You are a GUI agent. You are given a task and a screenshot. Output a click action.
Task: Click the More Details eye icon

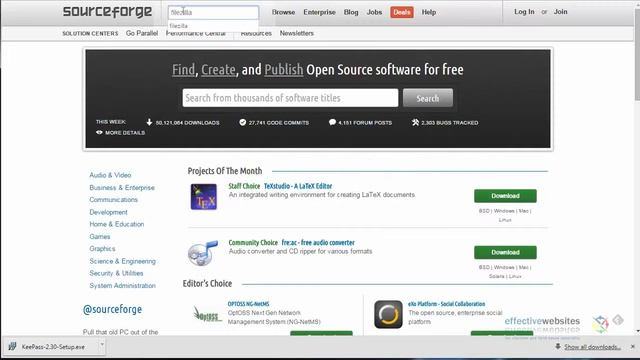click(x=99, y=132)
